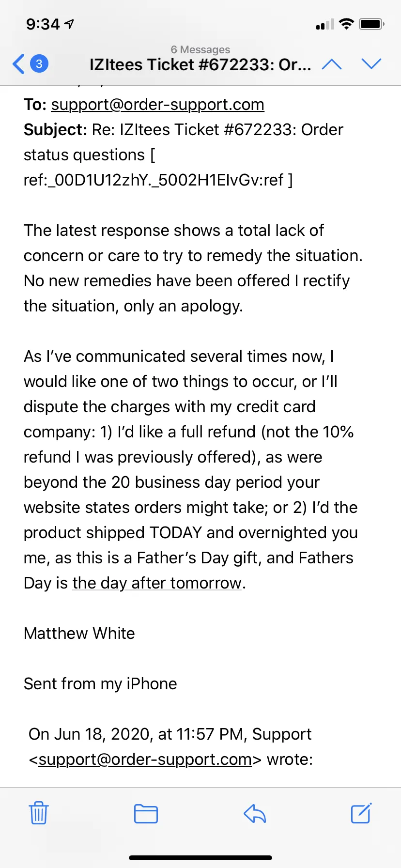
Task: Tap the '6 Messages' thread count
Action: coord(200,49)
